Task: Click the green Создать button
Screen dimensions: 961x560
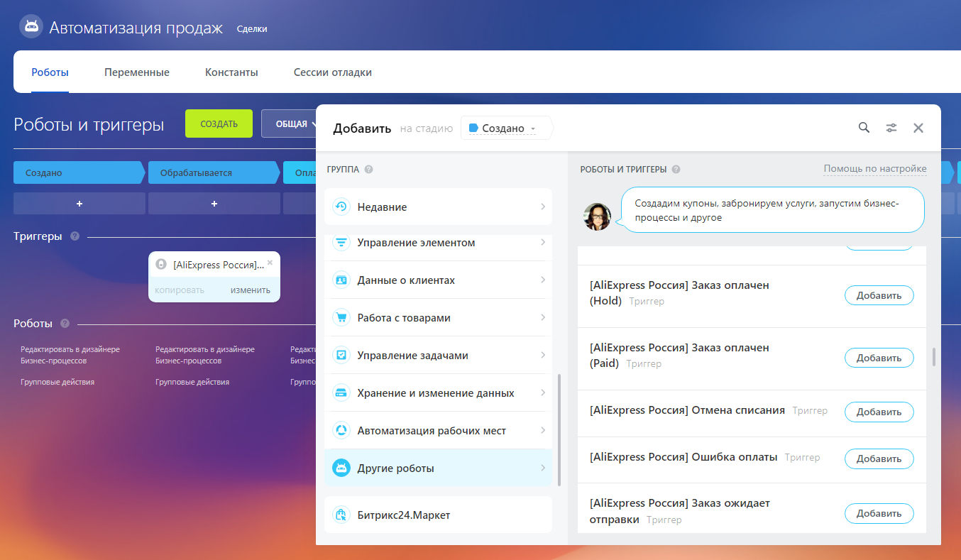Action: (219, 123)
